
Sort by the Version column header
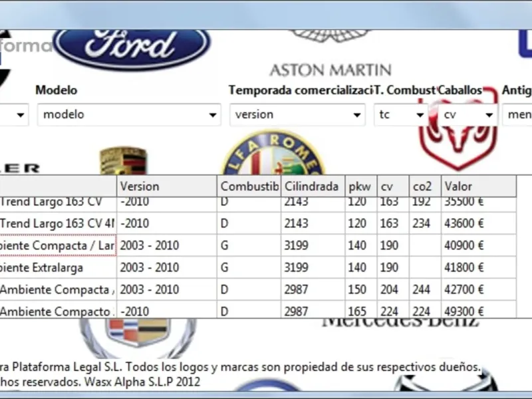167,186
